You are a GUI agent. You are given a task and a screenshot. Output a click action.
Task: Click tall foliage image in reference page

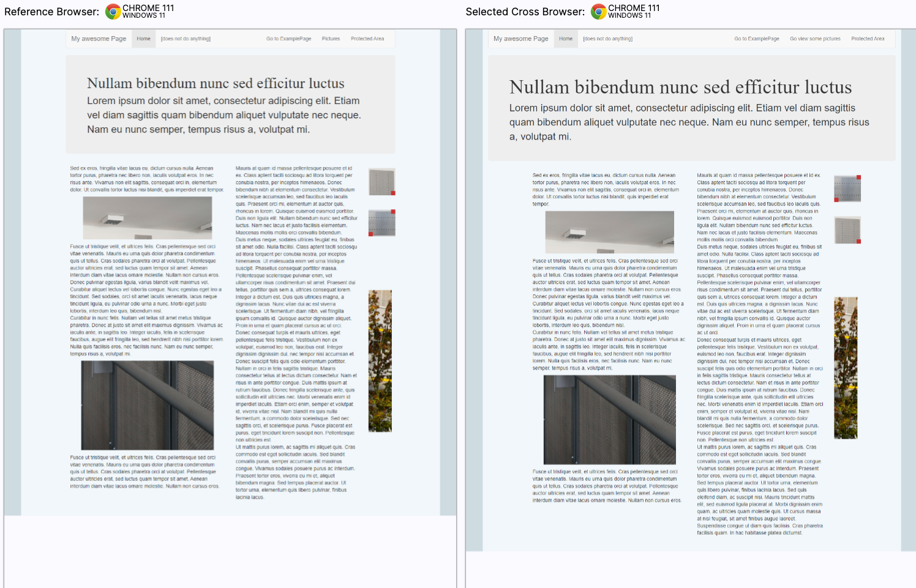[x=380, y=361]
